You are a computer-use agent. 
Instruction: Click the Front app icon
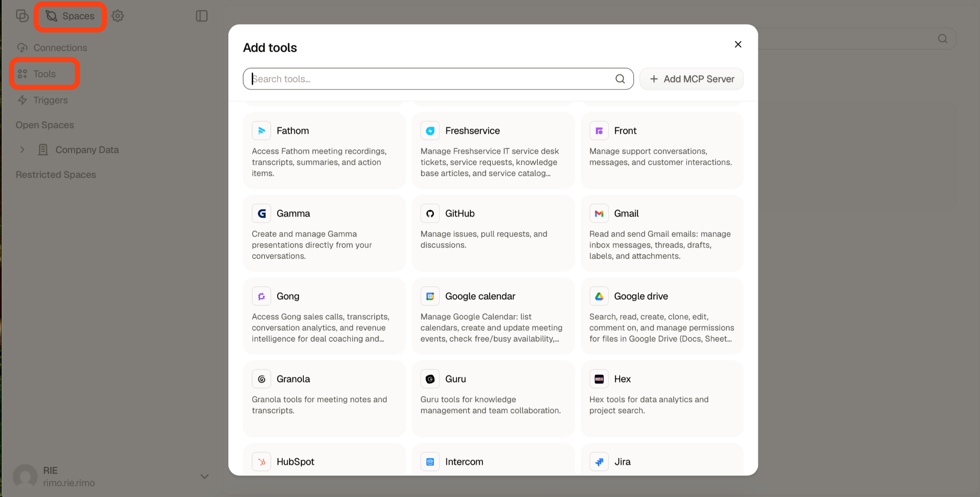tap(599, 131)
